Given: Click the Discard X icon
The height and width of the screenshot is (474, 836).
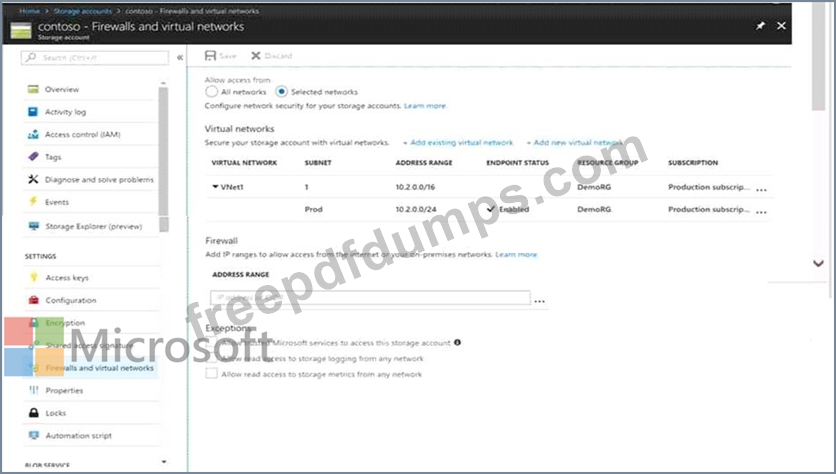Looking at the screenshot, I should 256,55.
